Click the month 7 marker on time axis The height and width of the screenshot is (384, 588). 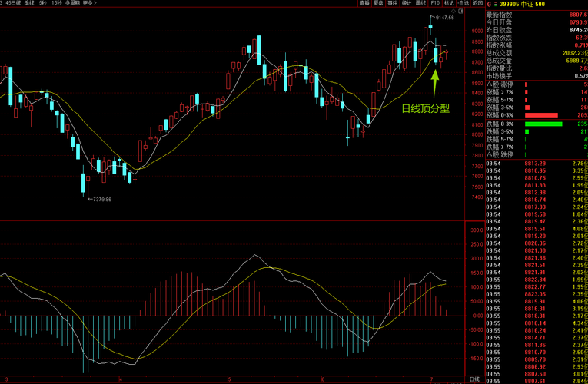[x=432, y=379]
